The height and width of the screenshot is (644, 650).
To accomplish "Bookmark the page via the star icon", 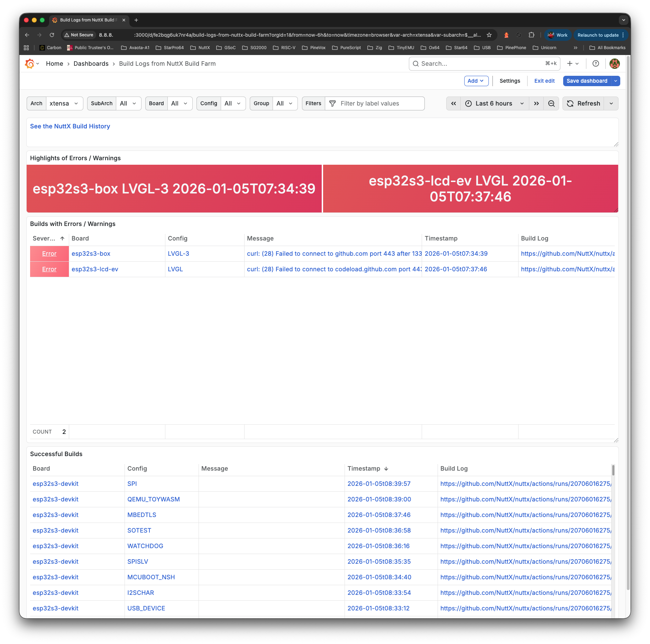I will click(x=489, y=35).
